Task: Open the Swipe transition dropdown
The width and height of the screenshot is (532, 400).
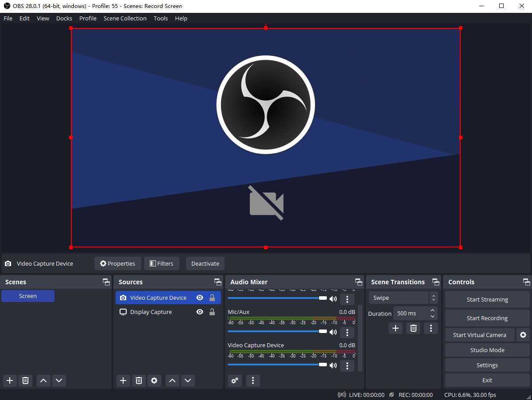Action: [403, 298]
